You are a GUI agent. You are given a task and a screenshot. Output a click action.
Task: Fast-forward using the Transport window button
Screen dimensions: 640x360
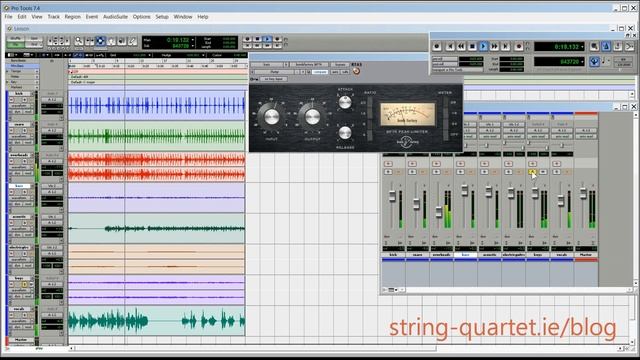click(494, 47)
